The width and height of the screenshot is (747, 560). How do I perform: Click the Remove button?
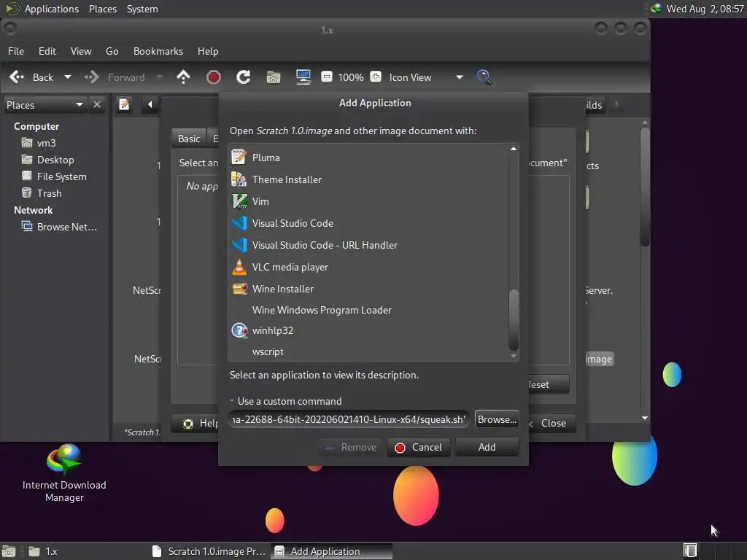click(351, 447)
